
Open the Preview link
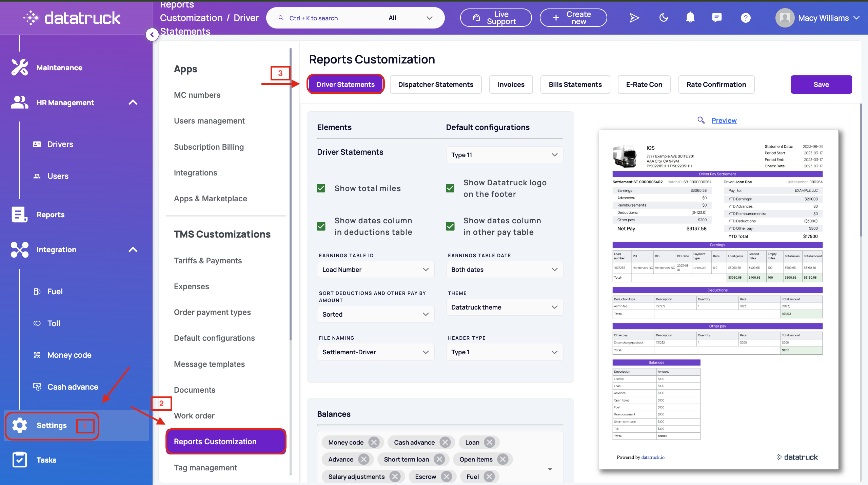pos(724,120)
